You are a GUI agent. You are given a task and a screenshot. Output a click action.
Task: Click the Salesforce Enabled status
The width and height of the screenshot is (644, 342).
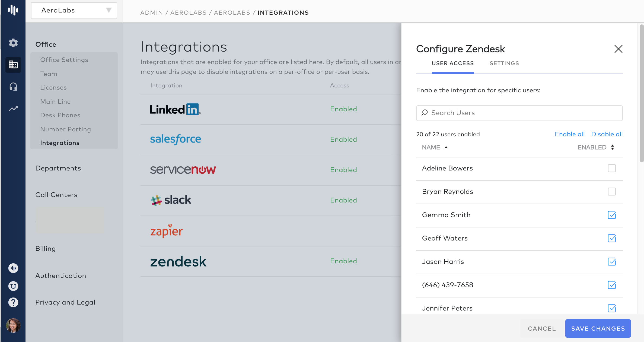343,140
